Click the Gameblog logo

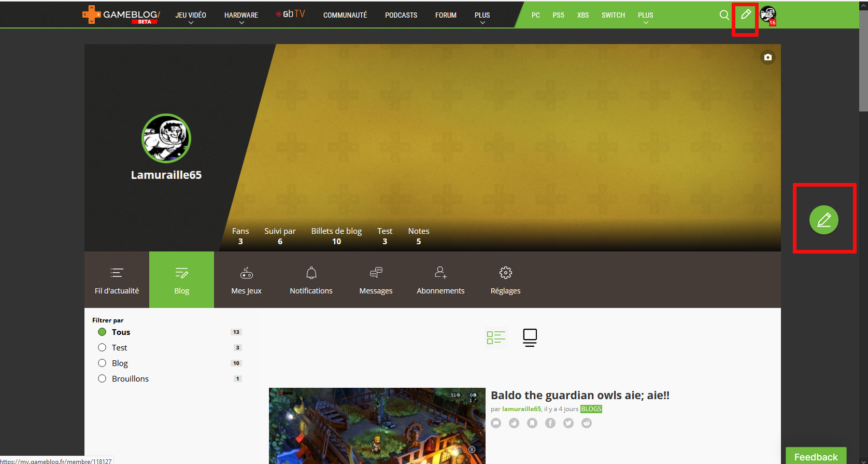point(121,15)
